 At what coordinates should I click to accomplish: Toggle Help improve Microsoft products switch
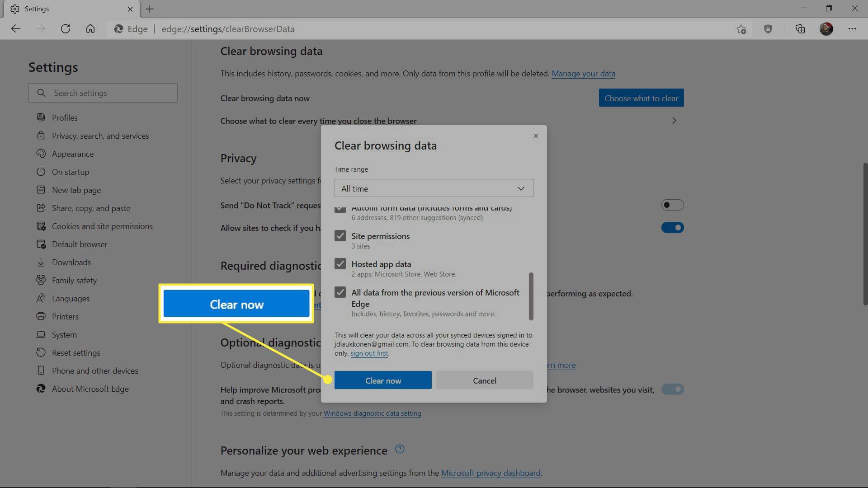[x=672, y=389]
